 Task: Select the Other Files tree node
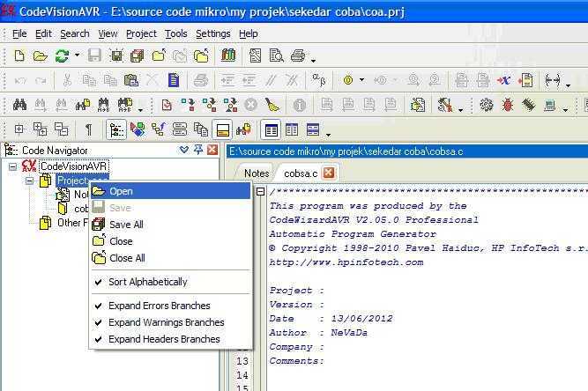coord(72,223)
